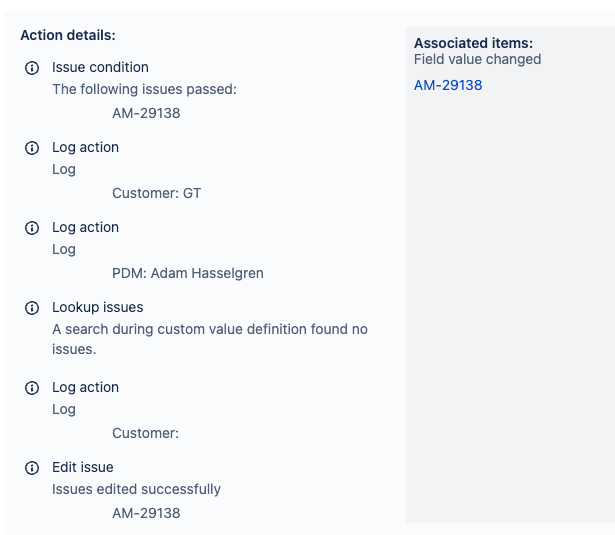Click the info icon beside Issue condition

tap(31, 68)
